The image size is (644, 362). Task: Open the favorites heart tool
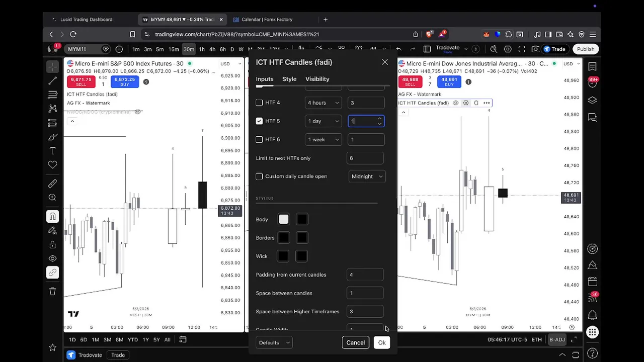[52, 165]
